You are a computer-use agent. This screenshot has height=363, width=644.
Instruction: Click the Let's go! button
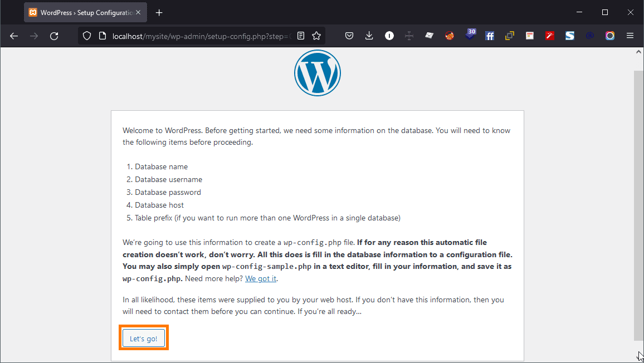point(143,339)
